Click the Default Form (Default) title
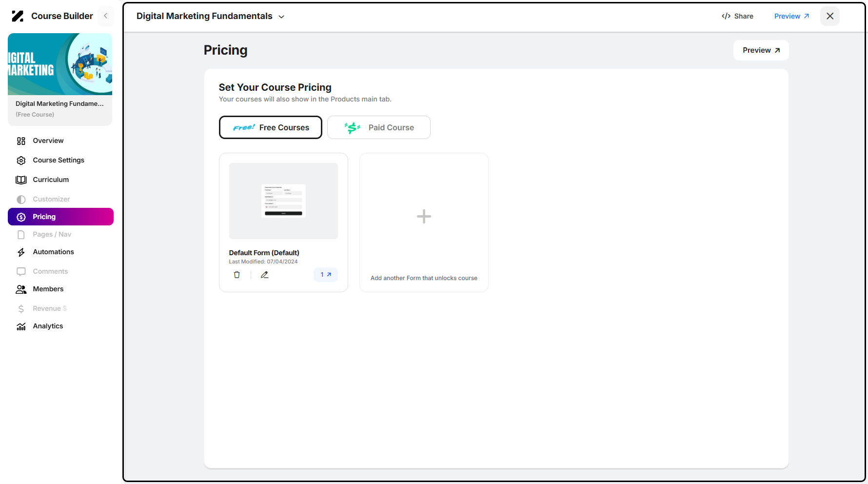 (264, 253)
